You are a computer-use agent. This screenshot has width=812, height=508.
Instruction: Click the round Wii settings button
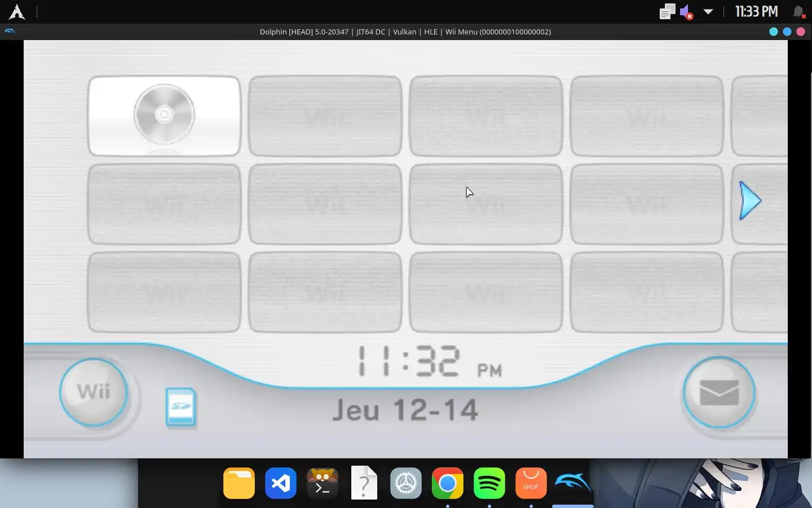point(94,392)
